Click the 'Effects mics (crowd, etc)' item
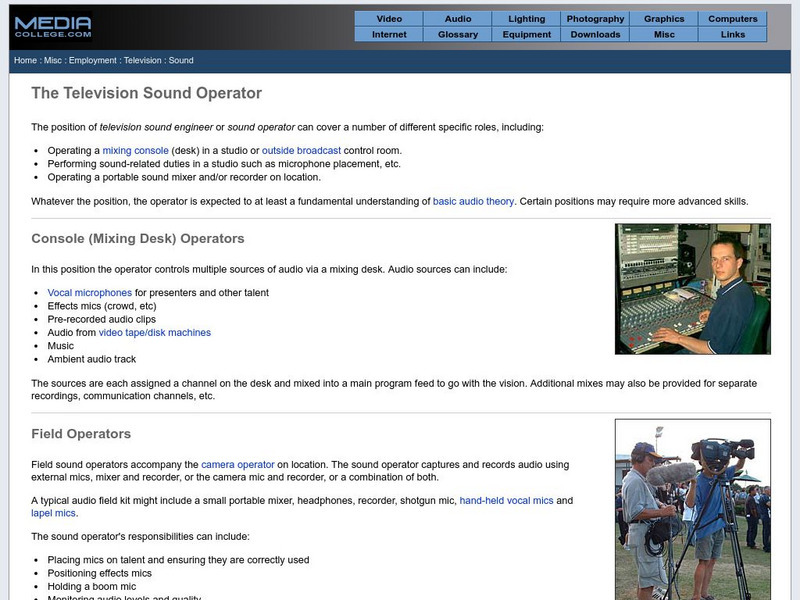This screenshot has width=800, height=600. click(102, 306)
